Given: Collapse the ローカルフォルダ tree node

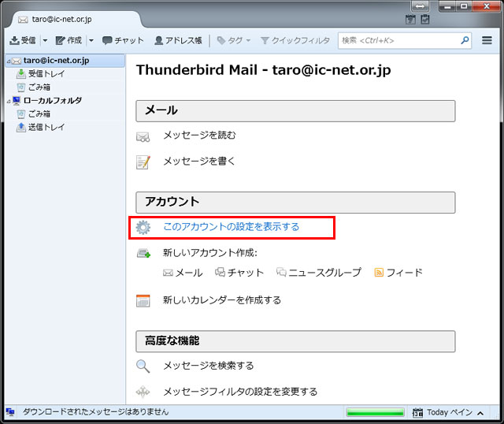Looking at the screenshot, I should click(6, 101).
